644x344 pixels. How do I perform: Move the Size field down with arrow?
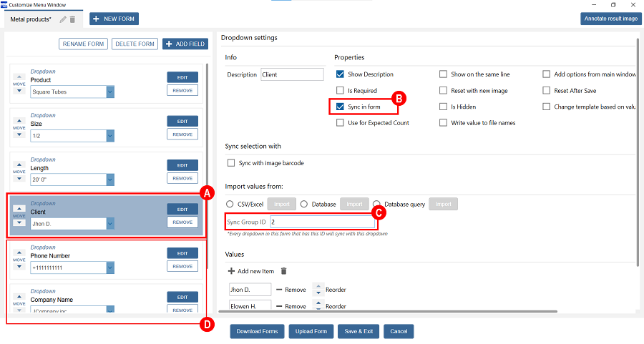pyautogui.click(x=19, y=134)
